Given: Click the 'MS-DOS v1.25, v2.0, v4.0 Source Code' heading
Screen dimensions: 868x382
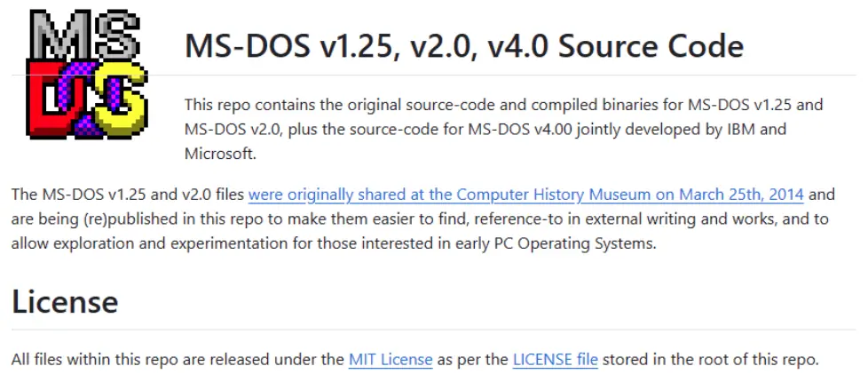Looking at the screenshot, I should (464, 45).
